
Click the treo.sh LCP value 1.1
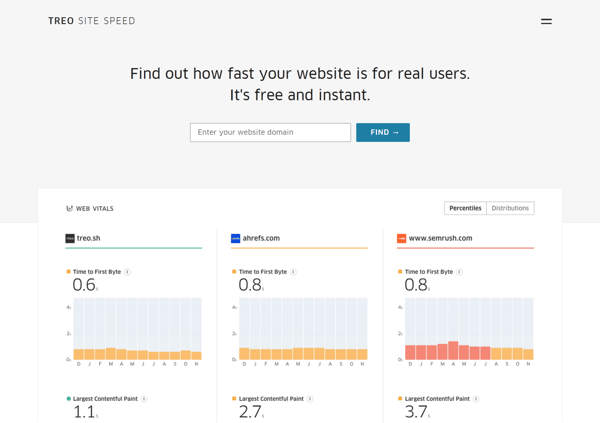click(x=84, y=412)
